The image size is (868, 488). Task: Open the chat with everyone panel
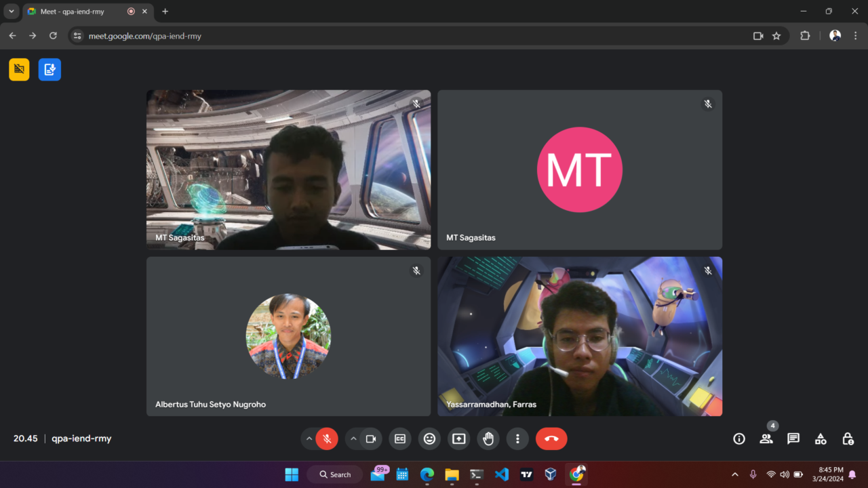point(793,439)
